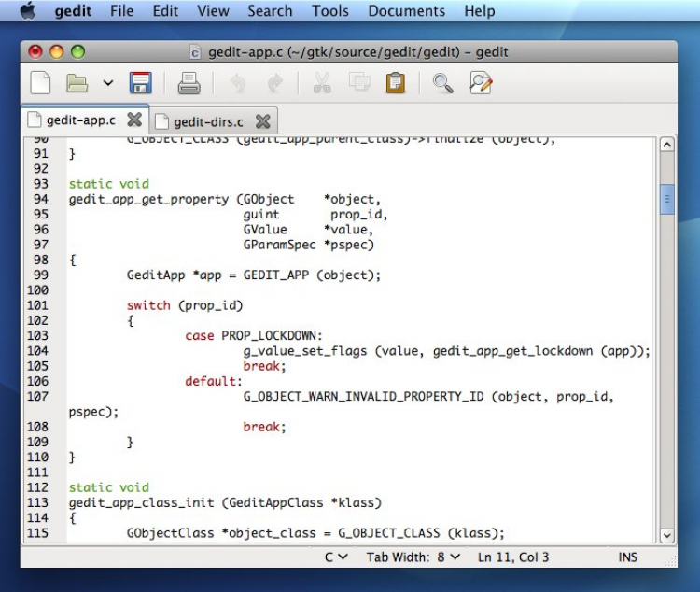
Task: Click the switch keyword on line 101
Action: pos(148,305)
